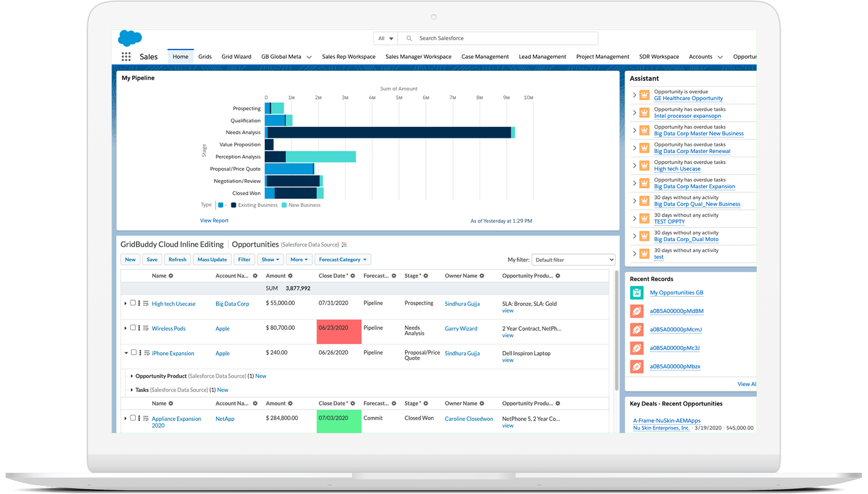Click the New Business legend color swatch
Screen dimensions: 868x494
(284, 205)
